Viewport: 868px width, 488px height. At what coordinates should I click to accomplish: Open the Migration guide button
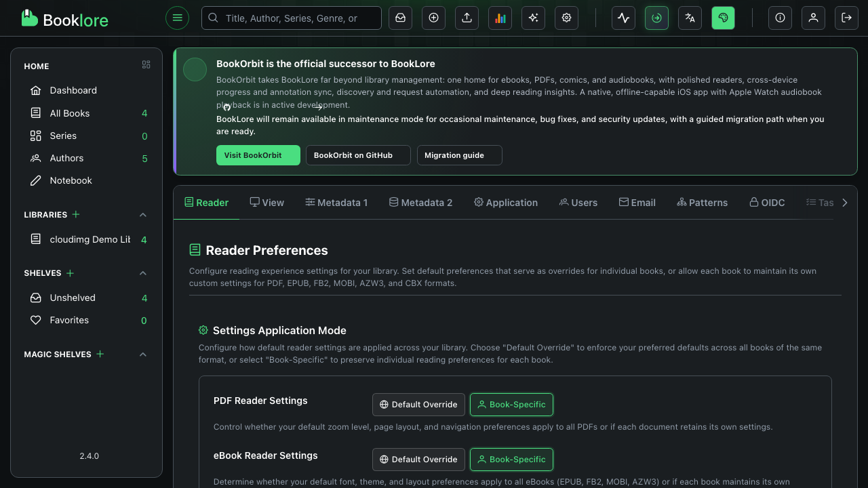tap(460, 155)
